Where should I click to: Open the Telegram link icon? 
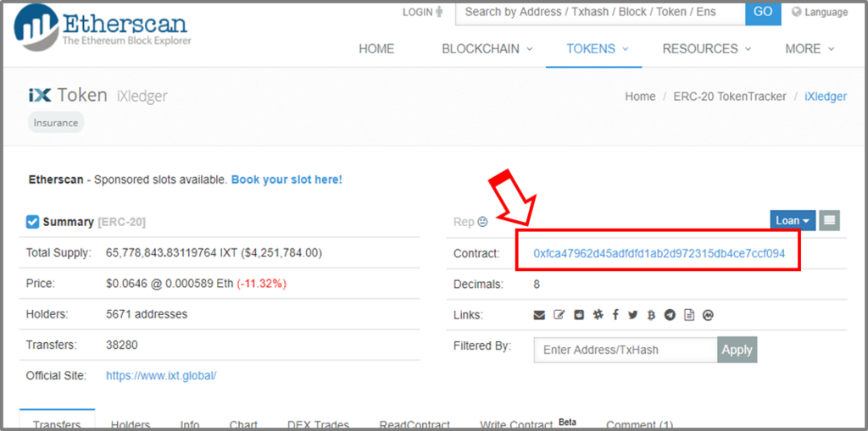670,315
